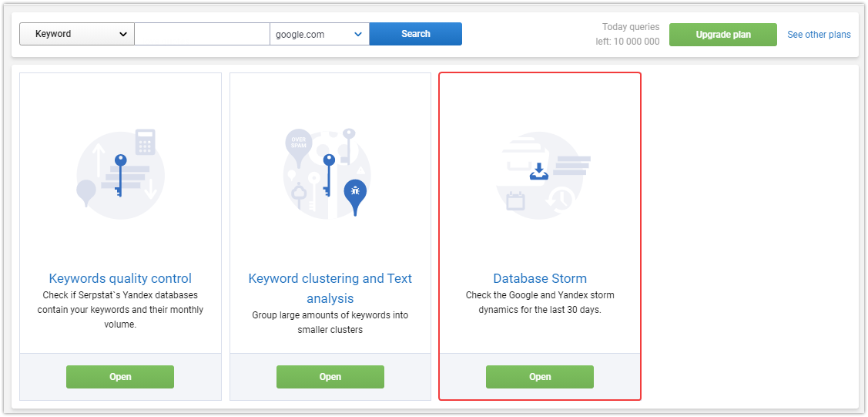Expand the google.com database dropdown

pyautogui.click(x=320, y=34)
